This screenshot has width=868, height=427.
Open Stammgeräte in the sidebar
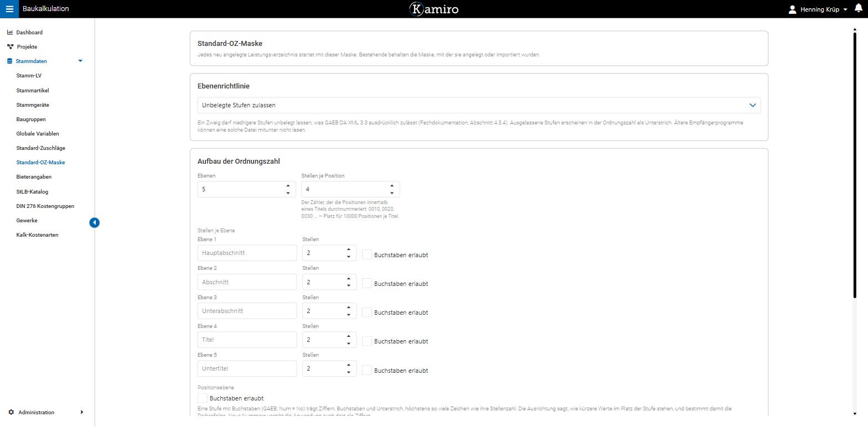[33, 105]
